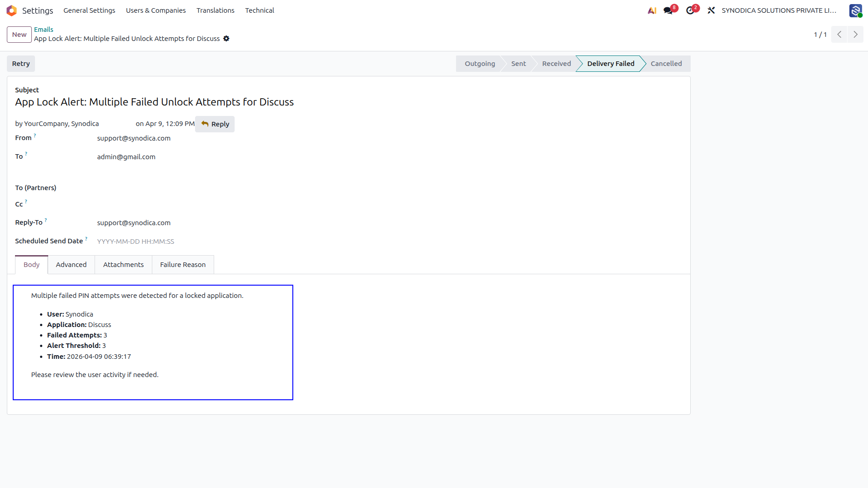Show help tooltip for Scheduled Send Date
This screenshot has width=868, height=488.
(x=86, y=238)
